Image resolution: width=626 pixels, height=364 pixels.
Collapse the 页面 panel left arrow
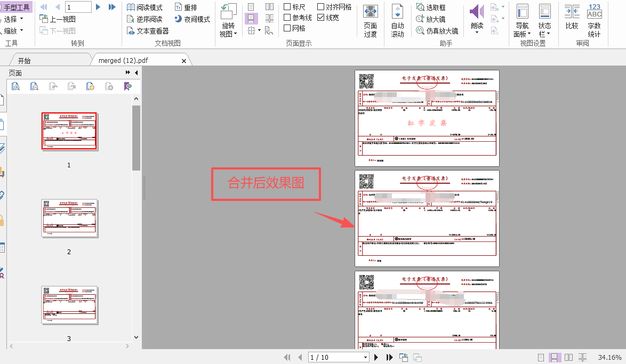click(137, 72)
